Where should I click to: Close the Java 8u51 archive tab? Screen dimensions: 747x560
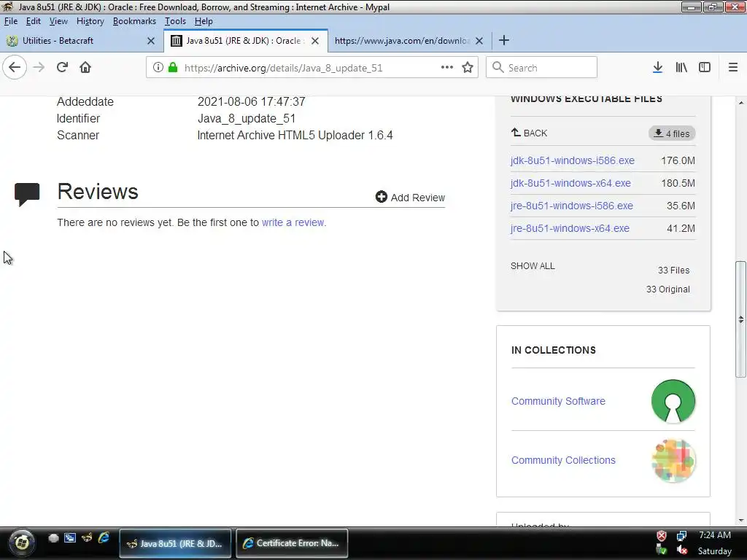315,41
